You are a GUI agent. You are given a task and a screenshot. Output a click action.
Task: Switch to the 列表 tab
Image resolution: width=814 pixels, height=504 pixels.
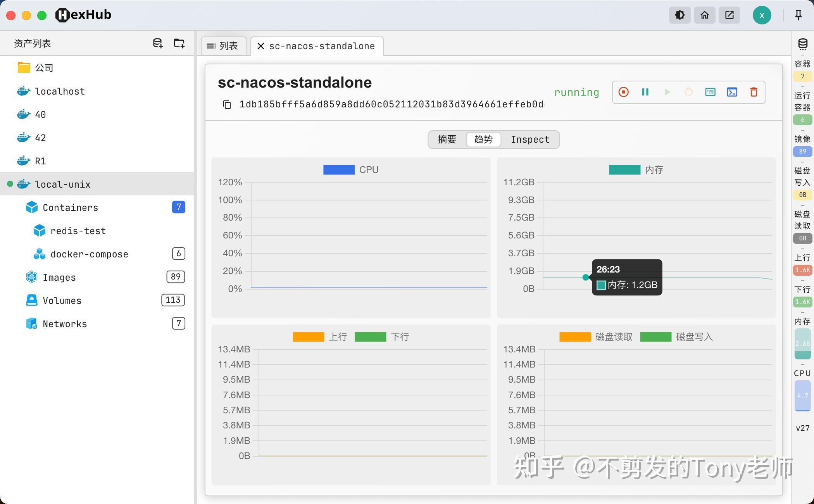tap(224, 46)
